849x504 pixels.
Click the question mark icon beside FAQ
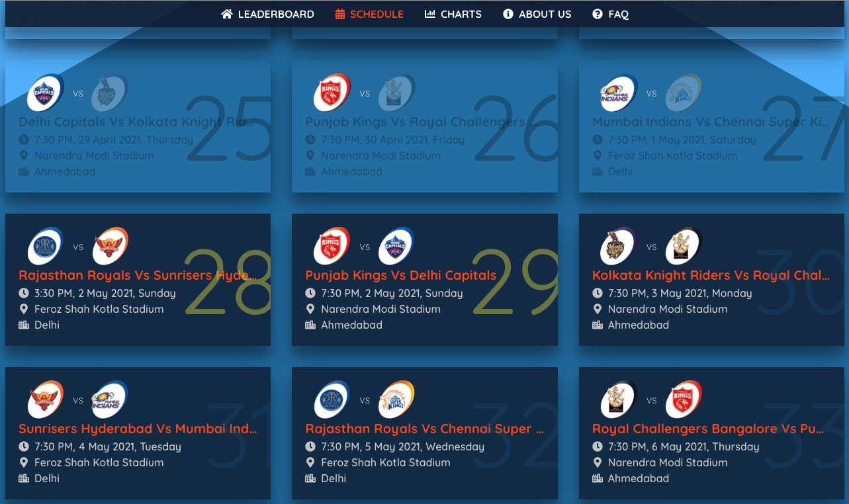598,14
